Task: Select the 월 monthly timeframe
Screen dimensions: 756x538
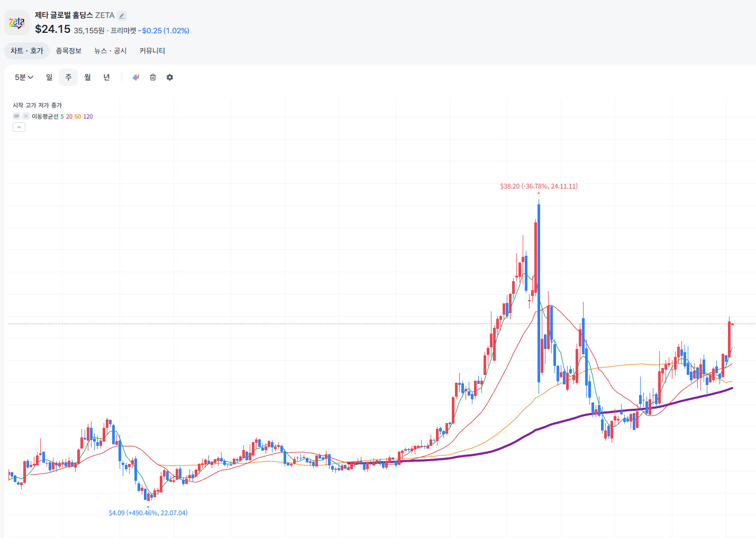Action: tap(87, 77)
